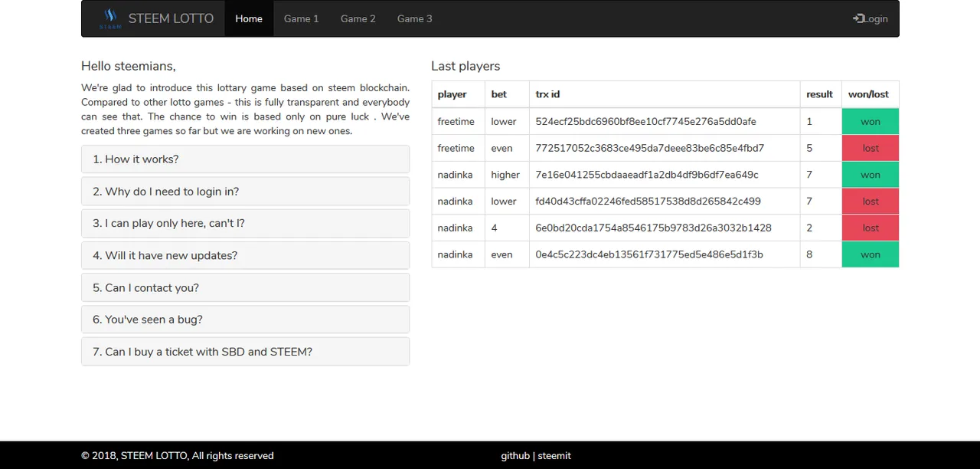
Task: Click red 'lost' cell in nadinka lower row
Action: [x=871, y=201]
